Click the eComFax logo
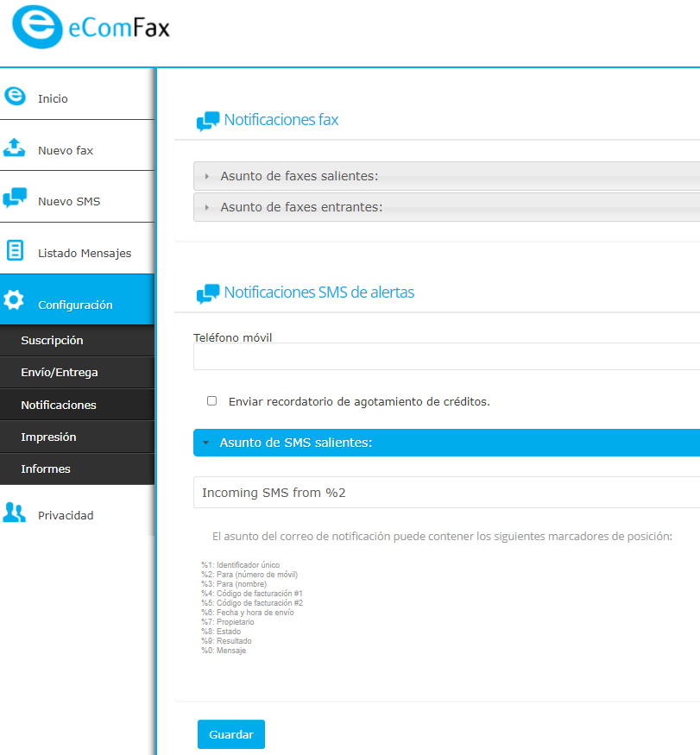The width and height of the screenshot is (700, 755). pyautogui.click(x=91, y=27)
